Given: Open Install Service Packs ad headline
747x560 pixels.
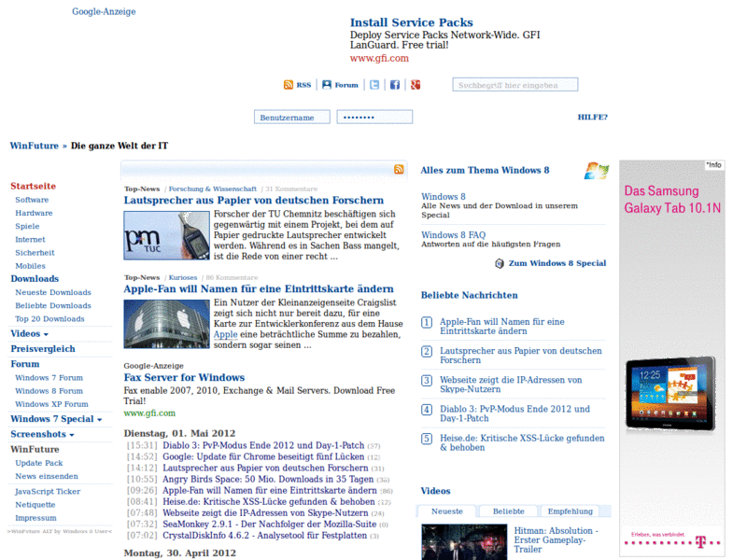Looking at the screenshot, I should point(412,22).
